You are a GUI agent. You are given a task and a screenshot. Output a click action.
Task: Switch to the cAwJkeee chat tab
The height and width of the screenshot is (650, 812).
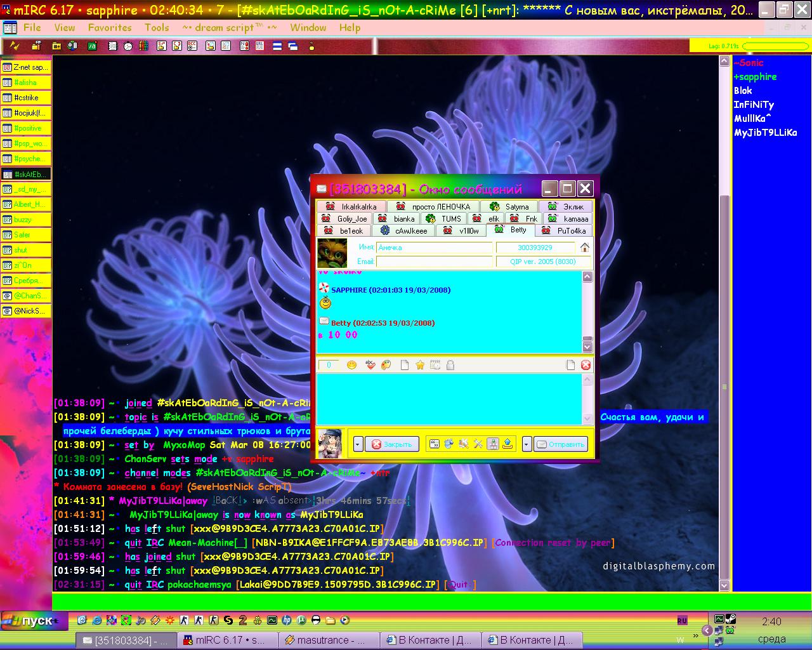coord(403,230)
